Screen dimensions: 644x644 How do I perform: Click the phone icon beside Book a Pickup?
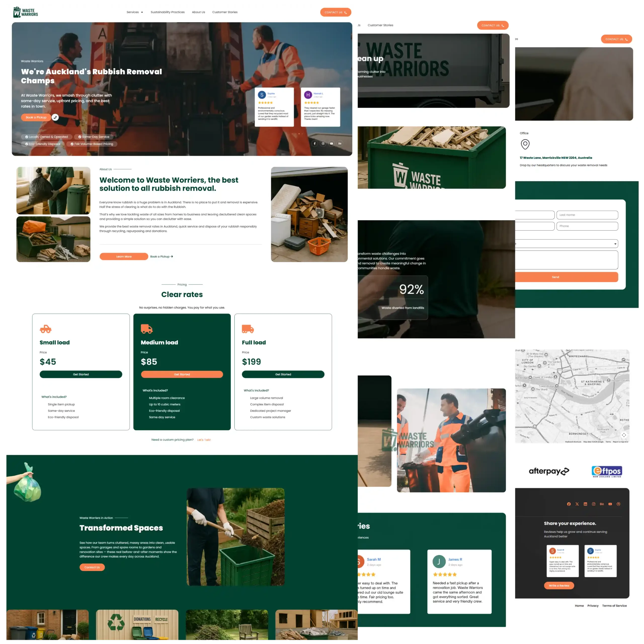click(x=55, y=117)
